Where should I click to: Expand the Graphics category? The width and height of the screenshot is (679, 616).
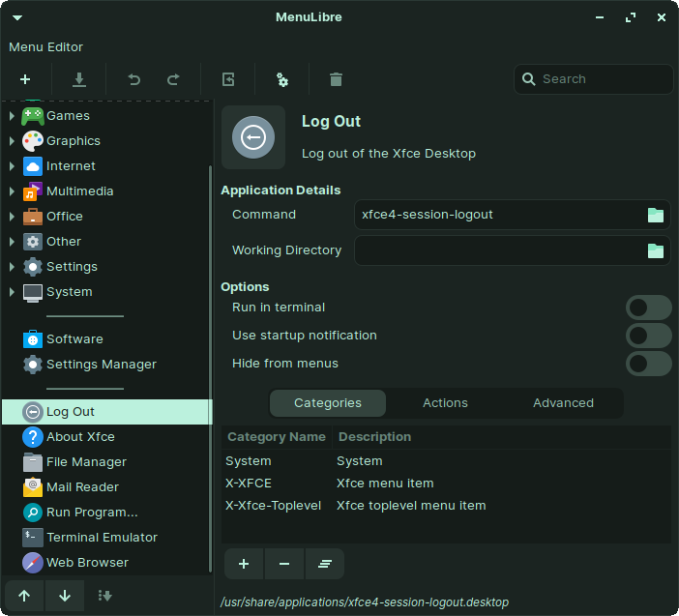click(x=12, y=140)
